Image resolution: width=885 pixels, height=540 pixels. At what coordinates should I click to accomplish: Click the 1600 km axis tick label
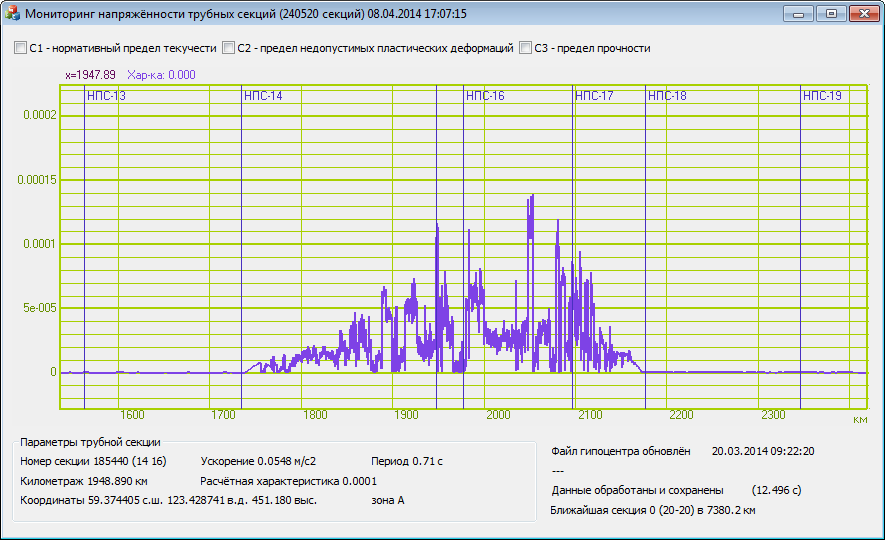[x=132, y=415]
